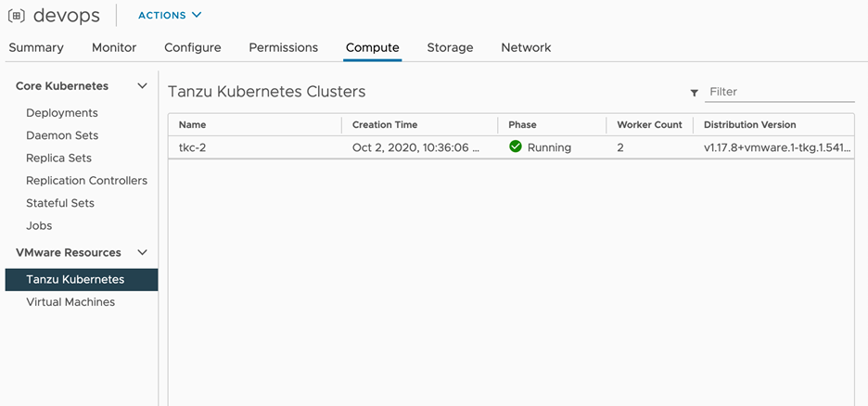
Task: Collapse the VMware Resources section
Action: point(142,252)
